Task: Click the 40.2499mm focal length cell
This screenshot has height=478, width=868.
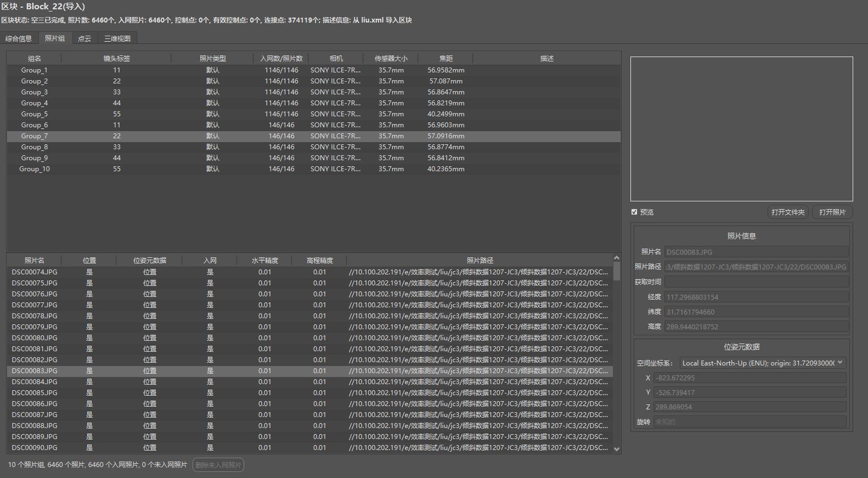Action: point(446,114)
